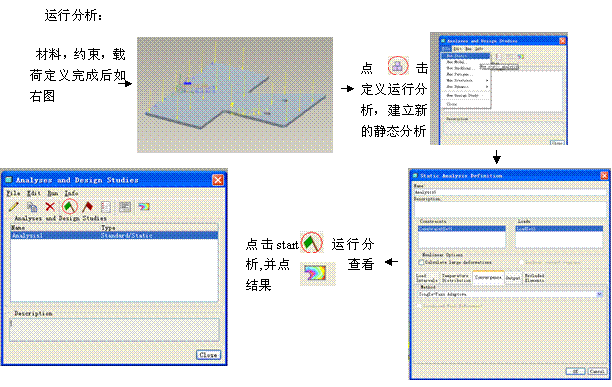
Task: Click OK in Static Analysis Definition dialog
Action: (x=575, y=371)
